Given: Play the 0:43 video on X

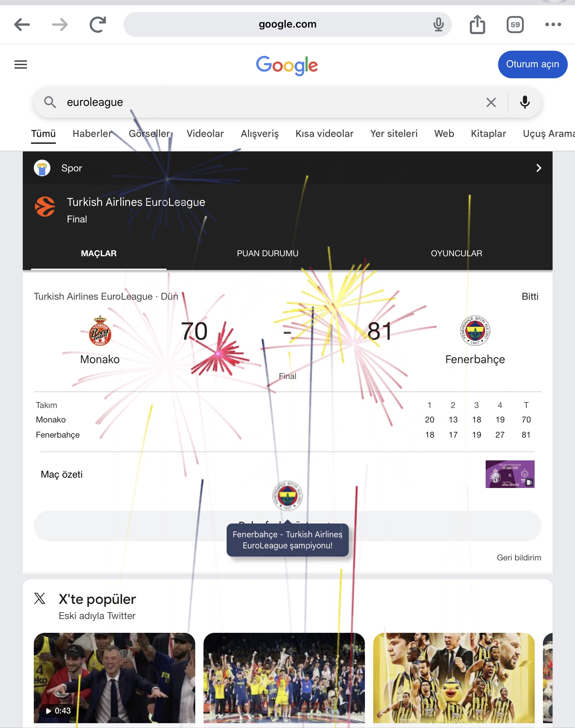Looking at the screenshot, I should (115, 678).
